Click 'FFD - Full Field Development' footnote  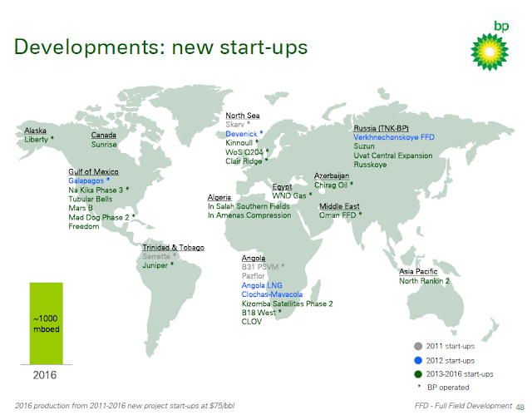point(463,406)
